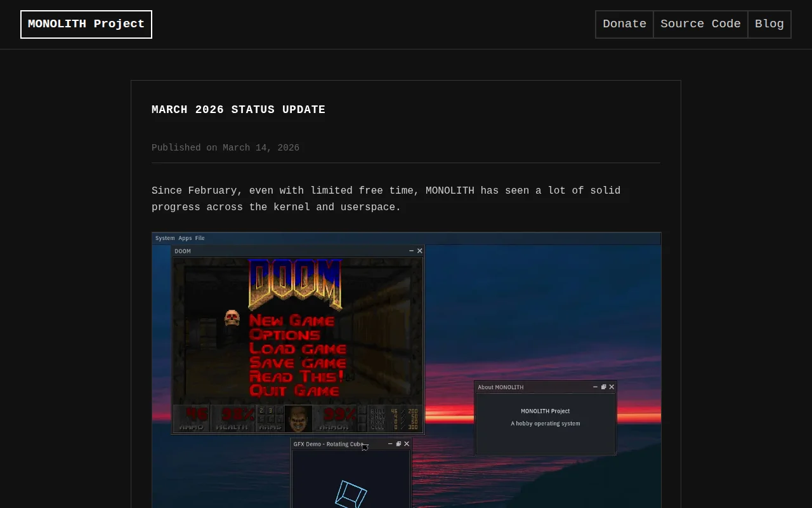
Task: Visit the Source Code link
Action: (x=700, y=24)
